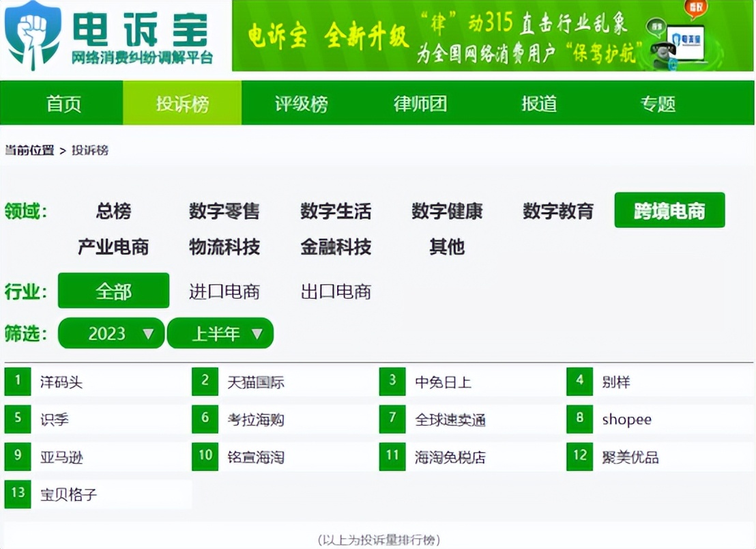Open rank 5 entry 识季

[54, 419]
